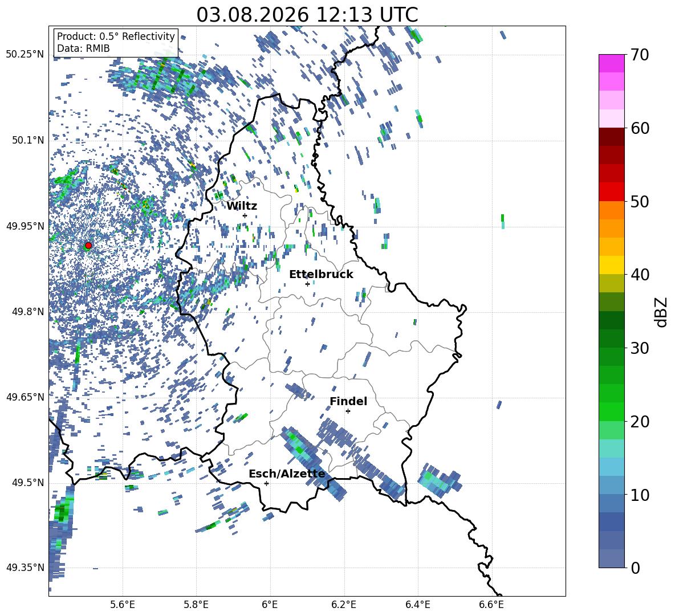675x616 pixels.
Task: Pick the green 20 dBZ colorbar swatch
Action: coord(611,411)
